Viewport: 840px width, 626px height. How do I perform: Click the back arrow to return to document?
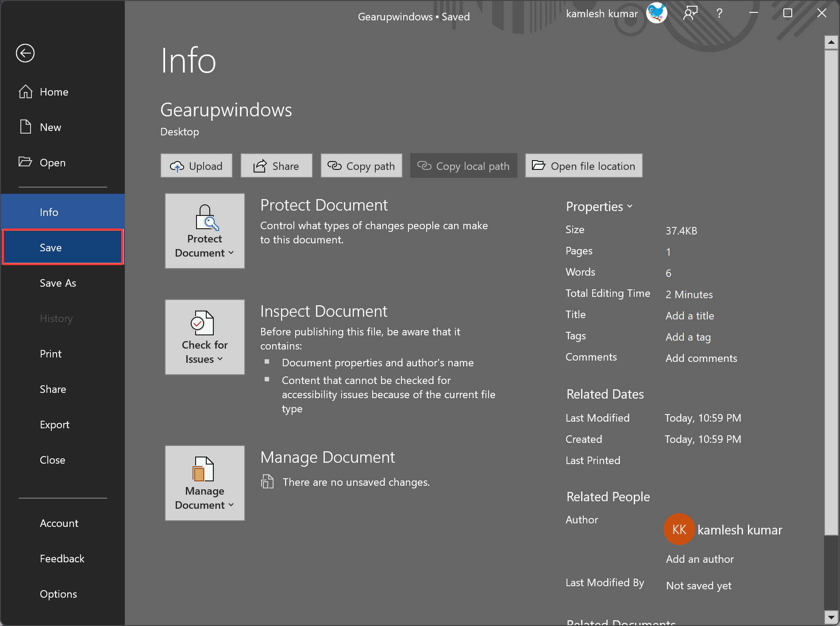coord(25,53)
